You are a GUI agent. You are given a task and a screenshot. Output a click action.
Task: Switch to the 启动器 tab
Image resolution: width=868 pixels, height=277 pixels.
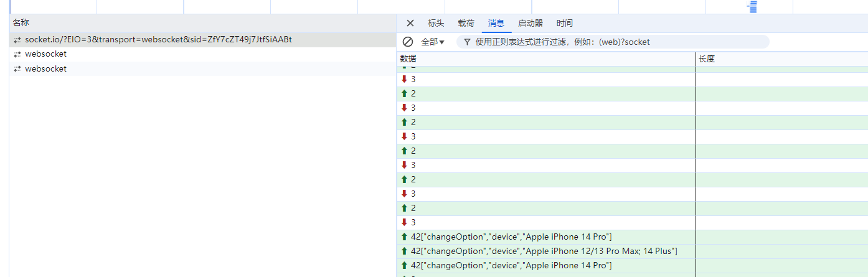531,24
